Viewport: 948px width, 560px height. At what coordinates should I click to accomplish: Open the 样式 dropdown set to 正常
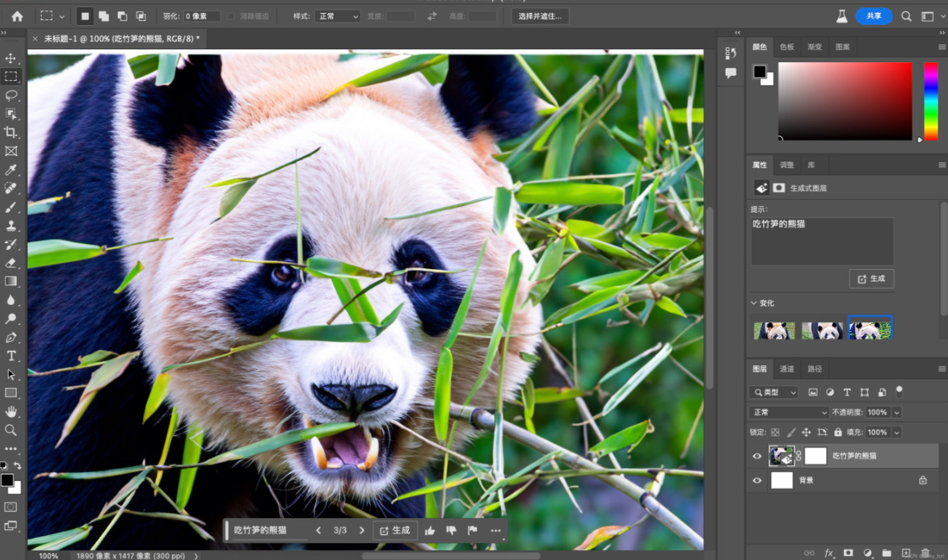[338, 16]
